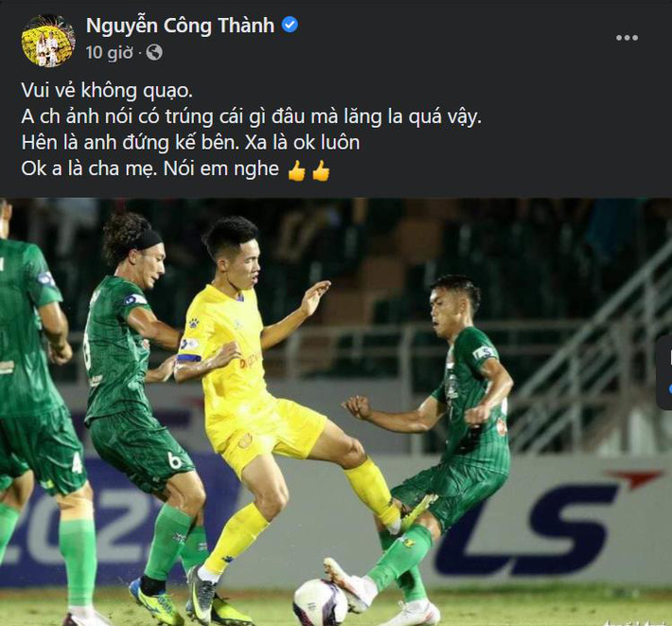Open the three-dot post options menu

coord(627,38)
